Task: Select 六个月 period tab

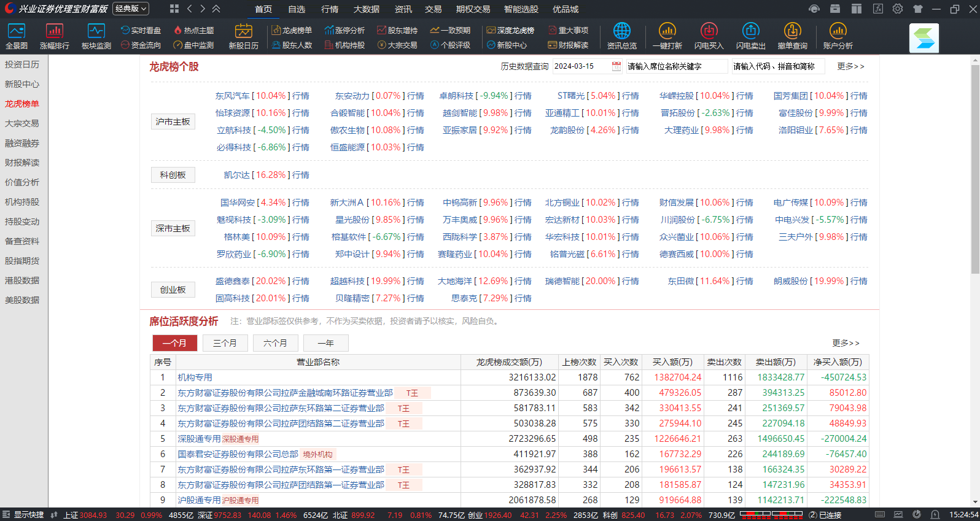Action: (275, 343)
